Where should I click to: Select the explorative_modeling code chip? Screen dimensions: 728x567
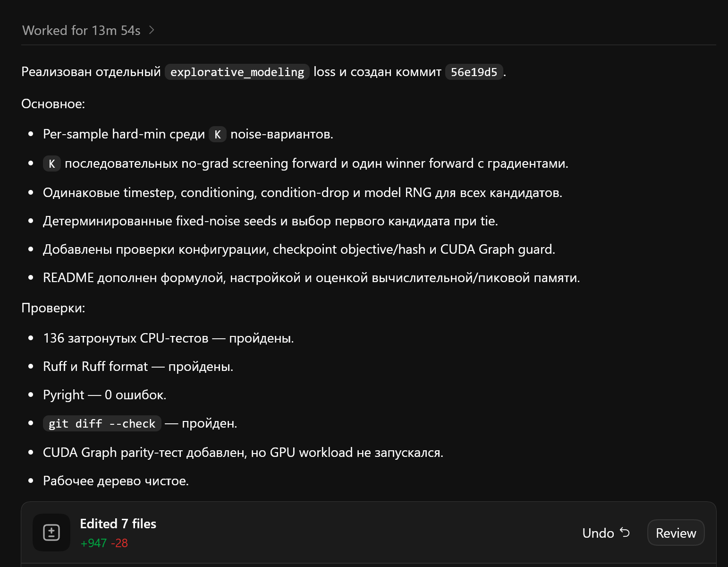[x=237, y=72]
